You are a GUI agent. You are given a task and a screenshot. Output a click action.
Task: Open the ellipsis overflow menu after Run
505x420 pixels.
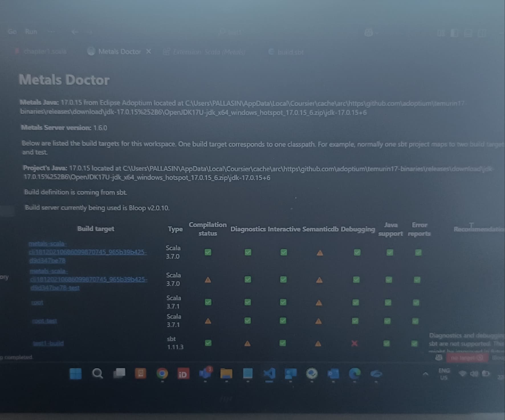pos(51,32)
